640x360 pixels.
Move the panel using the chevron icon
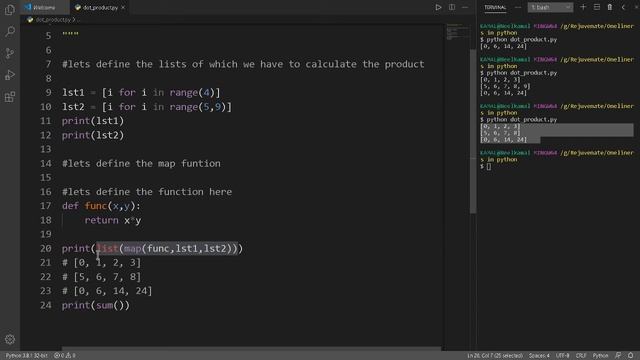click(623, 7)
